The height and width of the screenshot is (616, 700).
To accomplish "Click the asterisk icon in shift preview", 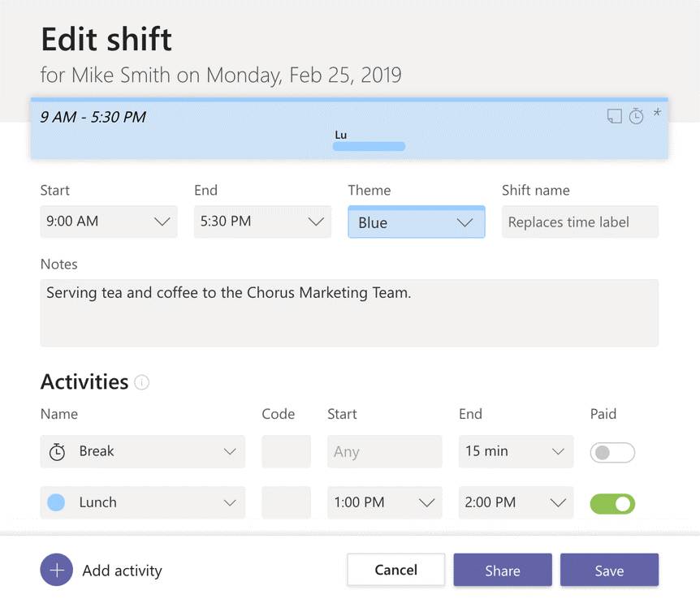I will [657, 114].
